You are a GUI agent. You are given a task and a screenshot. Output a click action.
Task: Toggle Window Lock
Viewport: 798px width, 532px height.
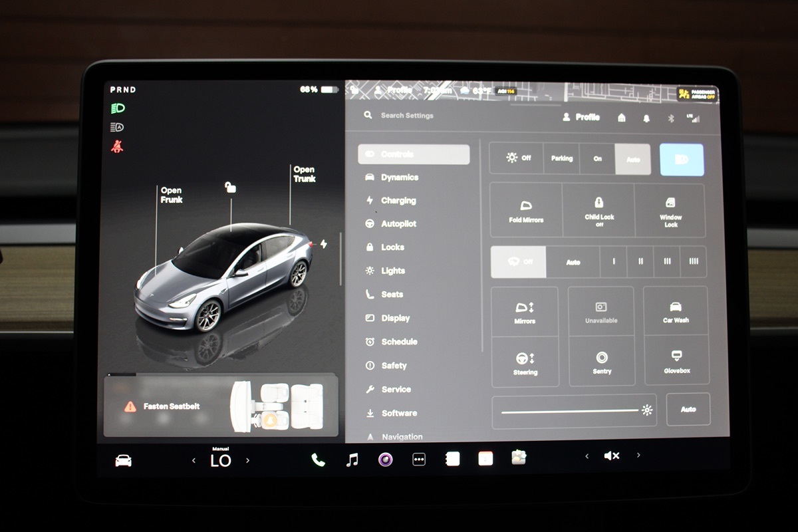point(670,210)
